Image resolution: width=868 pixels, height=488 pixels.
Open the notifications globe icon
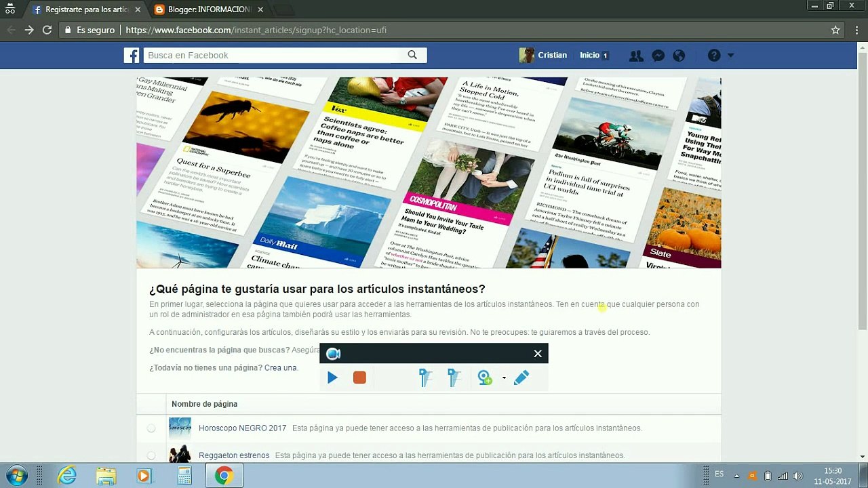click(679, 56)
